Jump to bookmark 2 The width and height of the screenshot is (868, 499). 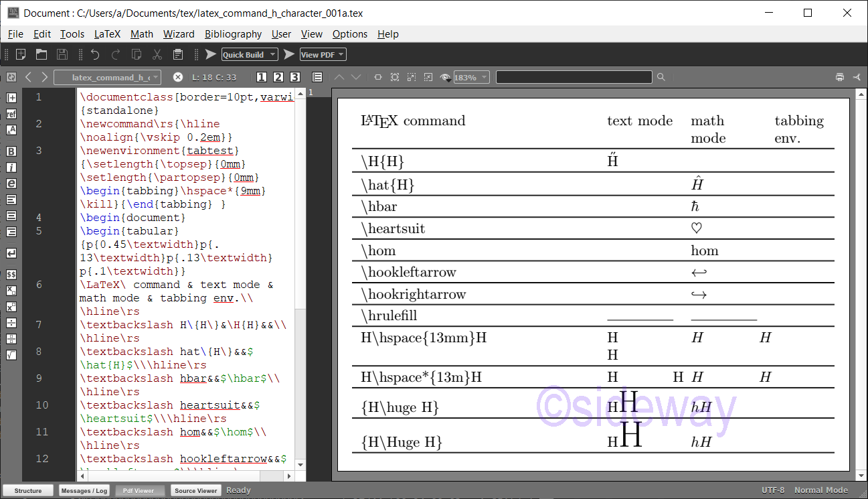(278, 78)
